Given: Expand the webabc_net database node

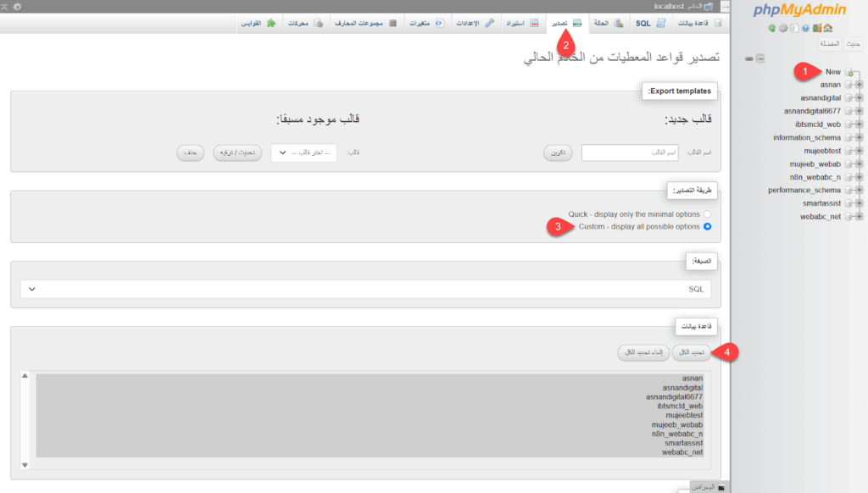Looking at the screenshot, I should point(860,217).
